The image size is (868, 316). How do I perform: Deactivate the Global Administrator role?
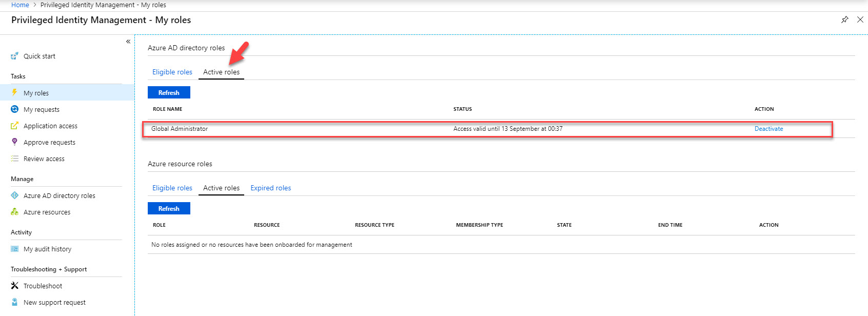[x=768, y=129]
